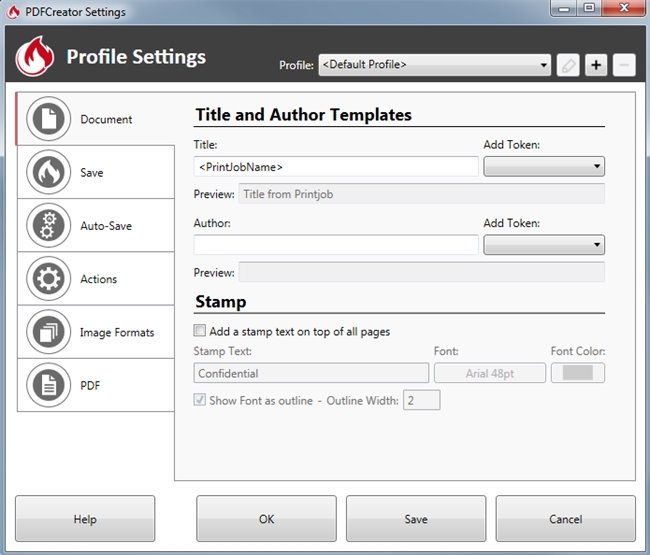Screen dimensions: 650x555
Task: Click the Help button
Action: tap(85, 519)
